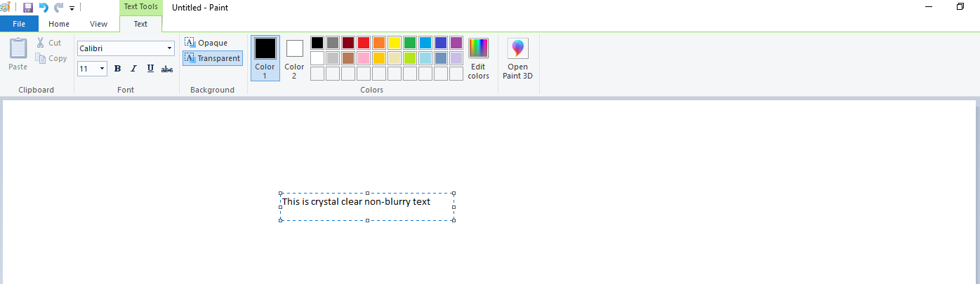This screenshot has width=980, height=284.
Task: Pick the light yellow cream swatch
Action: [x=395, y=58]
